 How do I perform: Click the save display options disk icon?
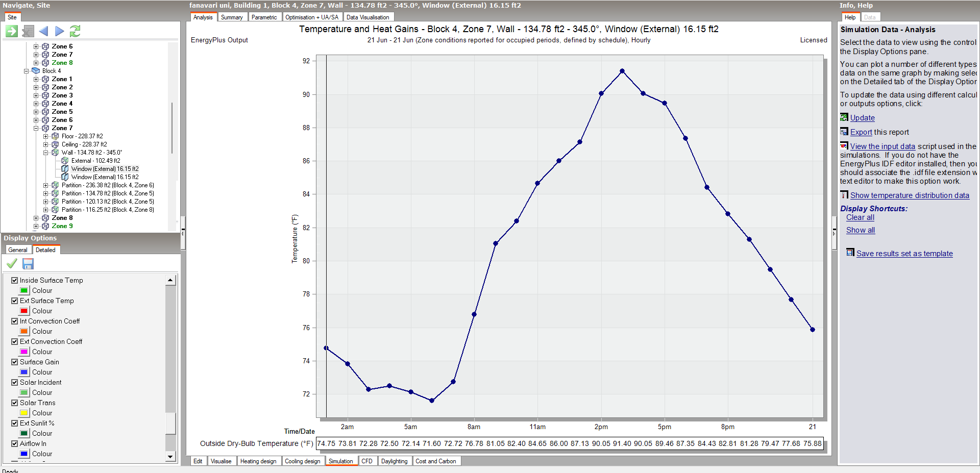28,264
